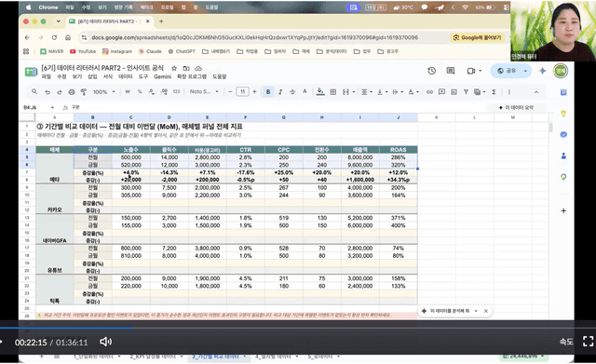
Task: Open the comments panel icon
Action: click(451, 71)
